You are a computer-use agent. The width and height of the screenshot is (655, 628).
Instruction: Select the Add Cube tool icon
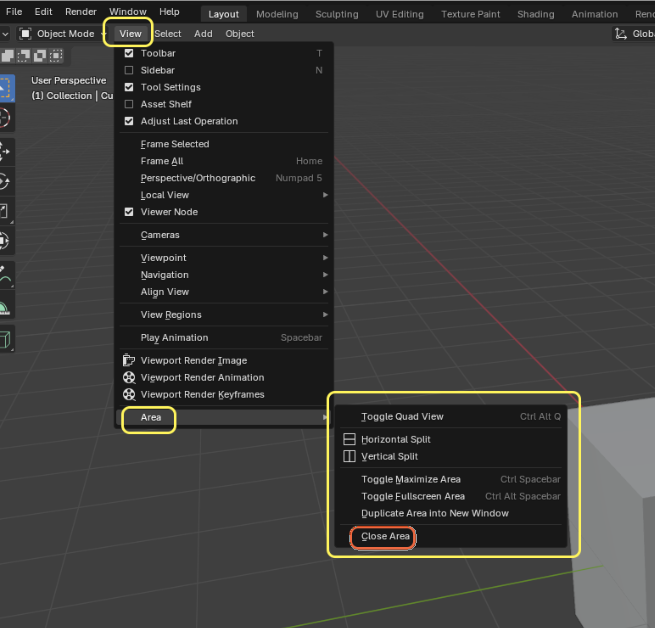tap(3, 339)
